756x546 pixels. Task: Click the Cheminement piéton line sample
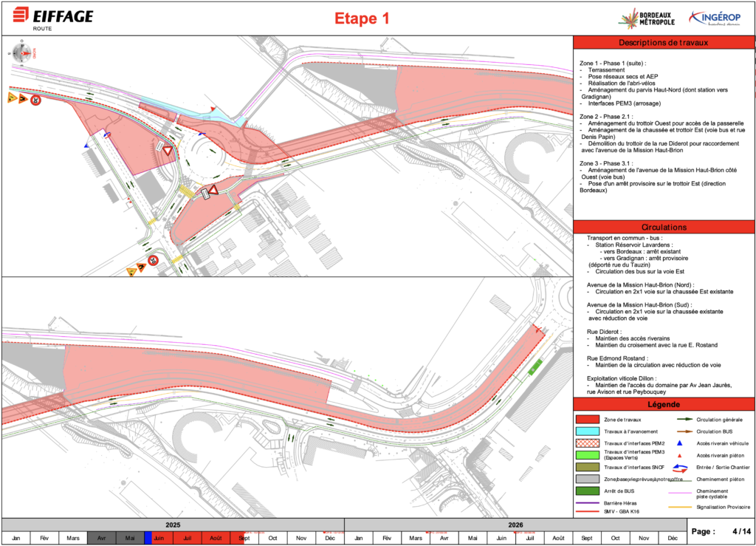(x=680, y=480)
